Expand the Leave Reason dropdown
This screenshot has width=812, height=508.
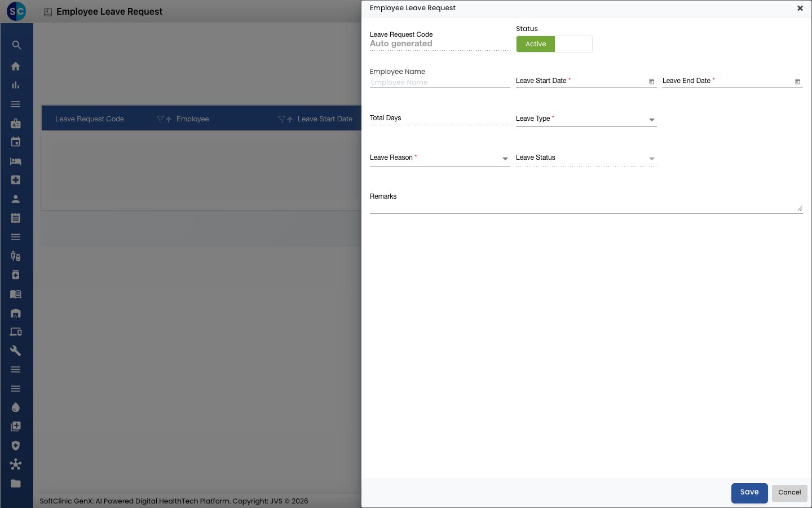point(505,159)
